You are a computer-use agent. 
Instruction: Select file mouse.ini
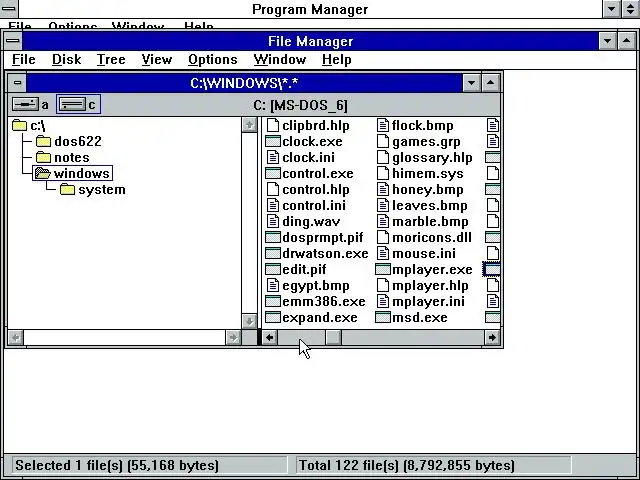424,253
